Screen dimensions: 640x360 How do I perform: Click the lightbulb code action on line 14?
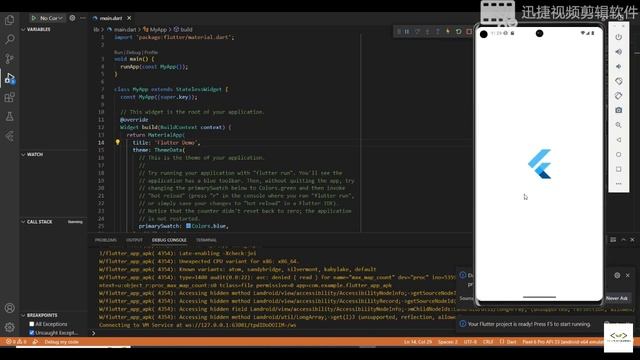coord(118,142)
